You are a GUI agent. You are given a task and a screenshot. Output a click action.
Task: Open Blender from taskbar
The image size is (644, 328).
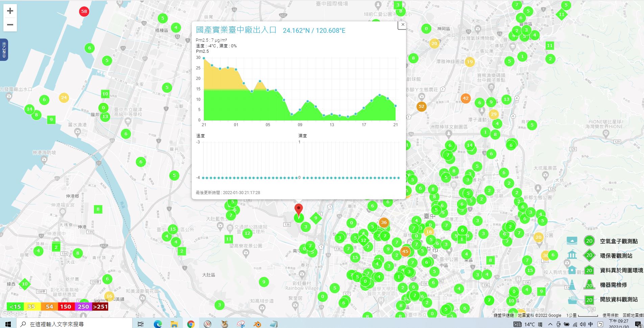click(x=258, y=324)
